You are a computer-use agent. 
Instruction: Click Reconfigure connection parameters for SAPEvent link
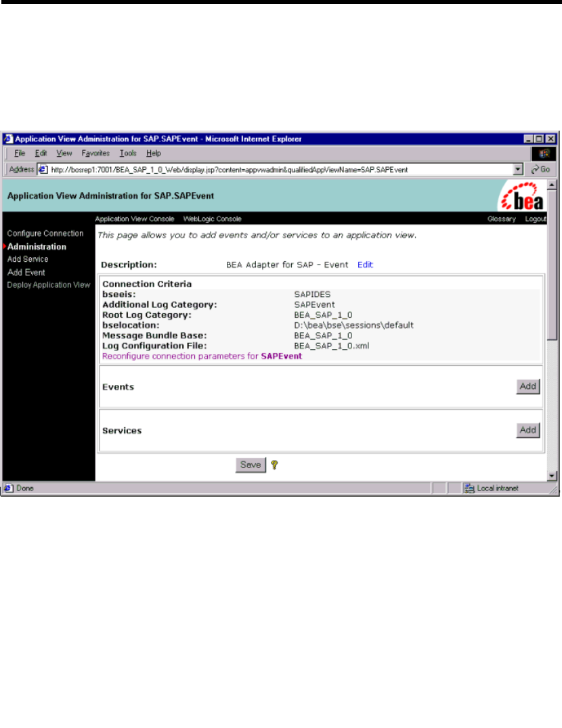click(202, 356)
